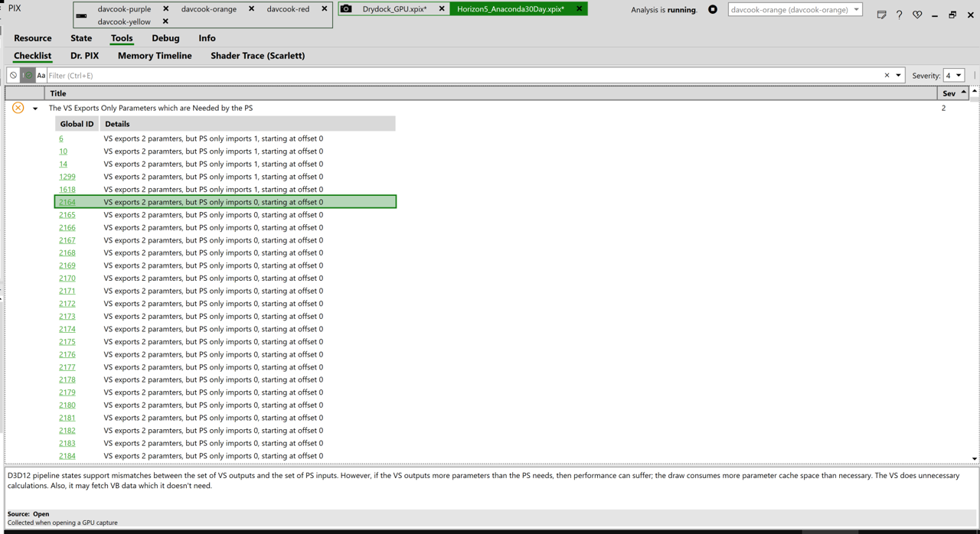Click in the Filter (Ctrl+E) input field

463,76
